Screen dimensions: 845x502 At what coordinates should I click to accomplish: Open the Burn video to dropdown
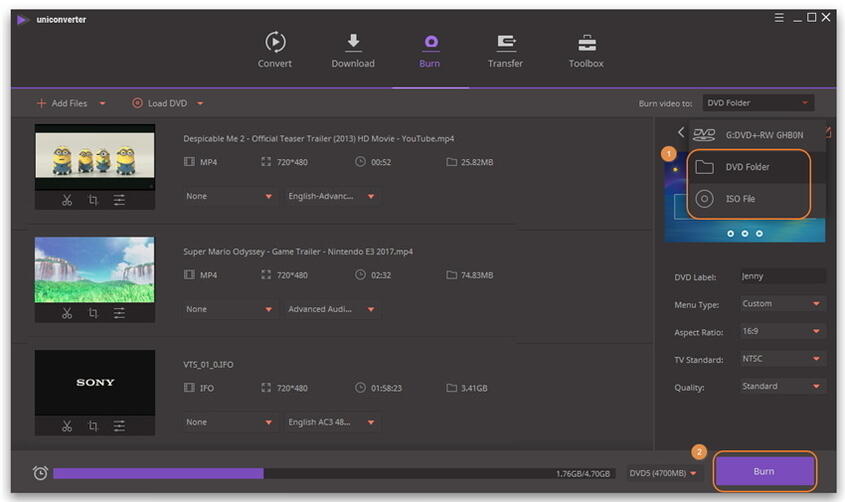(758, 103)
